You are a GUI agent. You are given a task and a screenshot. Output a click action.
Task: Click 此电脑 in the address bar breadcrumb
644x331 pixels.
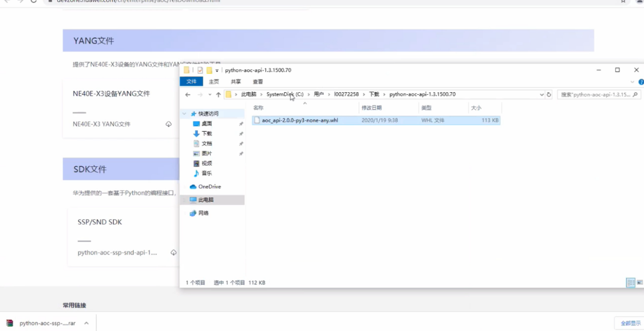[249, 94]
